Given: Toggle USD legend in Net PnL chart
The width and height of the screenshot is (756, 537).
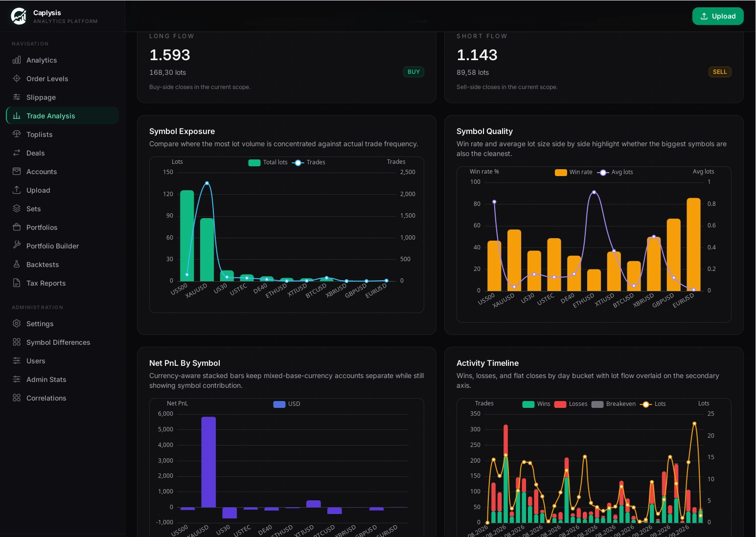Looking at the screenshot, I should 287,404.
